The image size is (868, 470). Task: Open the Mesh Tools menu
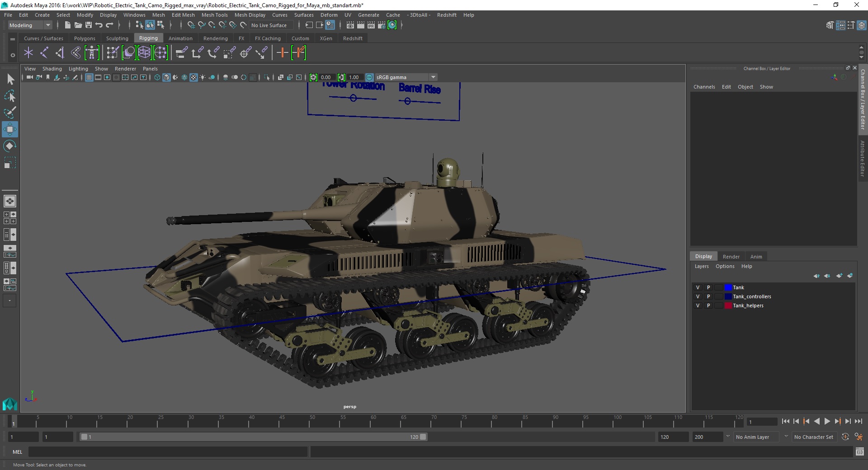coord(214,15)
